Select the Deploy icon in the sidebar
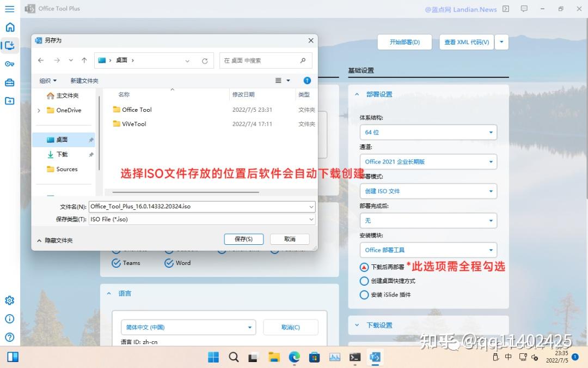This screenshot has width=588, height=368. [9, 46]
